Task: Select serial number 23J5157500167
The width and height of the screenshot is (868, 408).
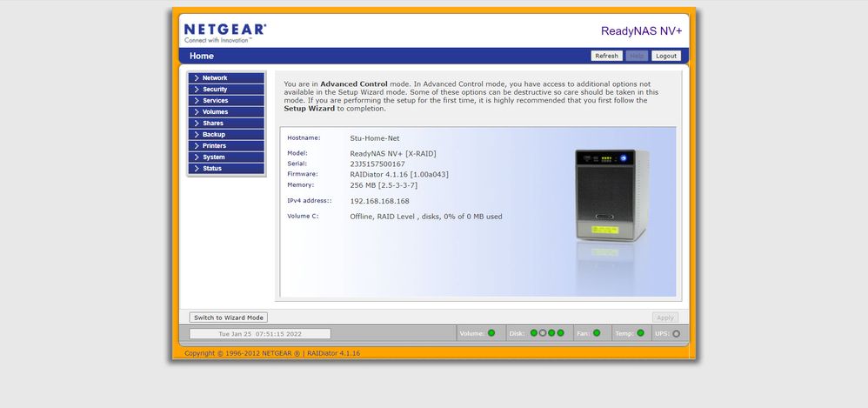Action: pos(377,164)
